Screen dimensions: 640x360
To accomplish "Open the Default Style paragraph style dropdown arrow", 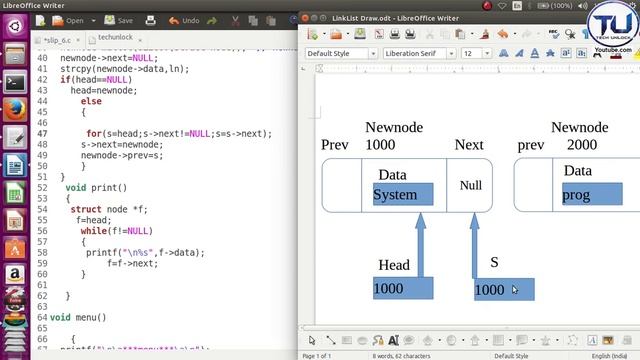I will pos(373,53).
